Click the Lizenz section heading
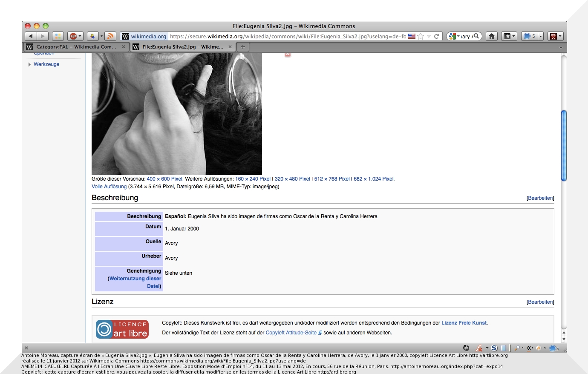 click(x=103, y=302)
